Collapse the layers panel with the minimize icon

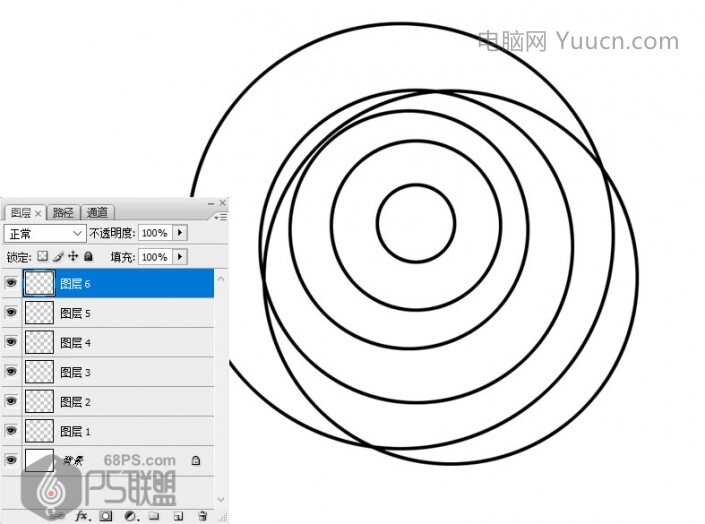pos(210,204)
